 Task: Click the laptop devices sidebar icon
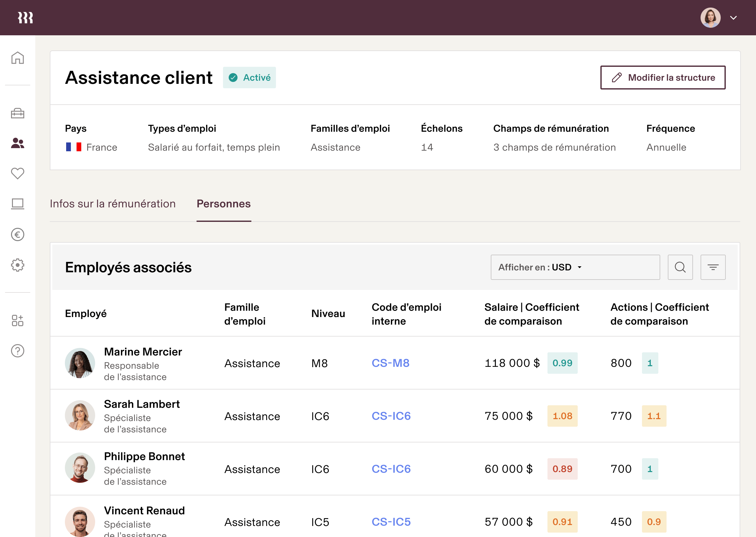pos(18,204)
